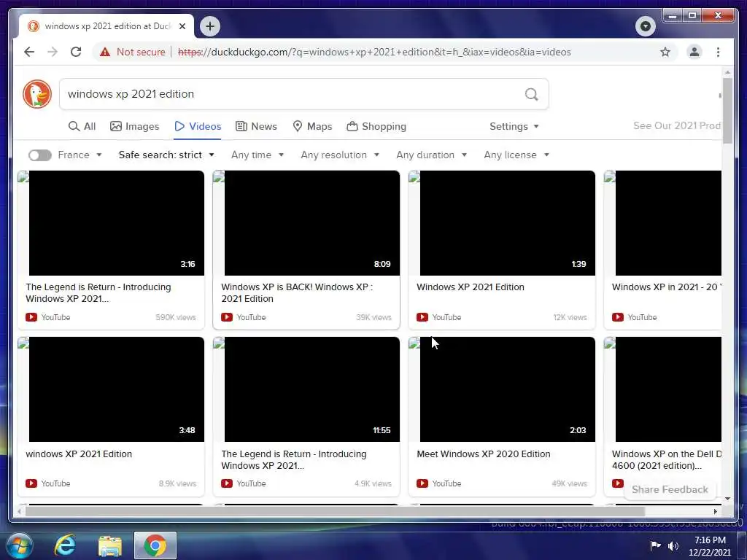
Task: Switch to the Maps tab
Action: [312, 126]
